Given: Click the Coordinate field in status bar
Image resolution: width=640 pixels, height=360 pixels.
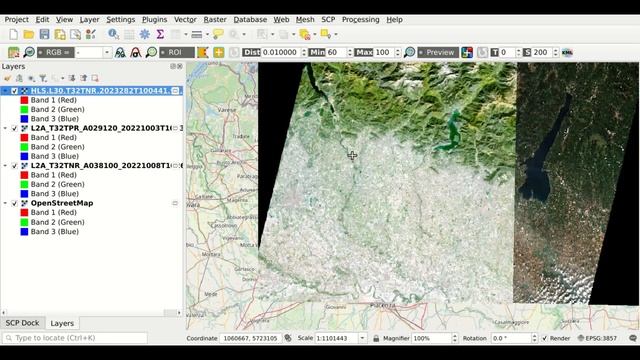Looking at the screenshot, I should (x=250, y=338).
